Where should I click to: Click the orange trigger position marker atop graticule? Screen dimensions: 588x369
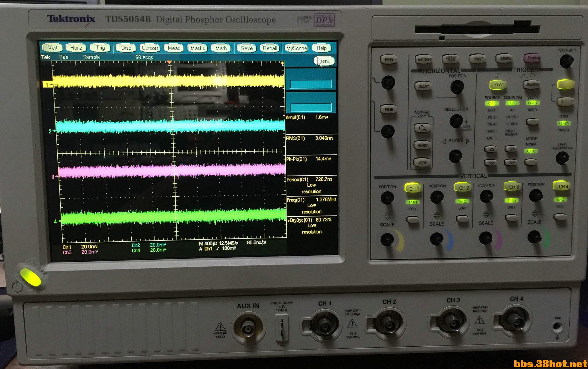169,62
